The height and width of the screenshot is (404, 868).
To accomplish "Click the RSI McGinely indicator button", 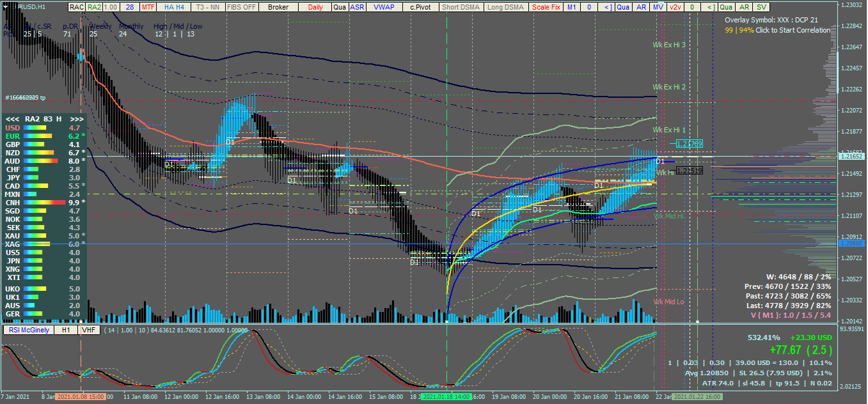I will (x=28, y=330).
